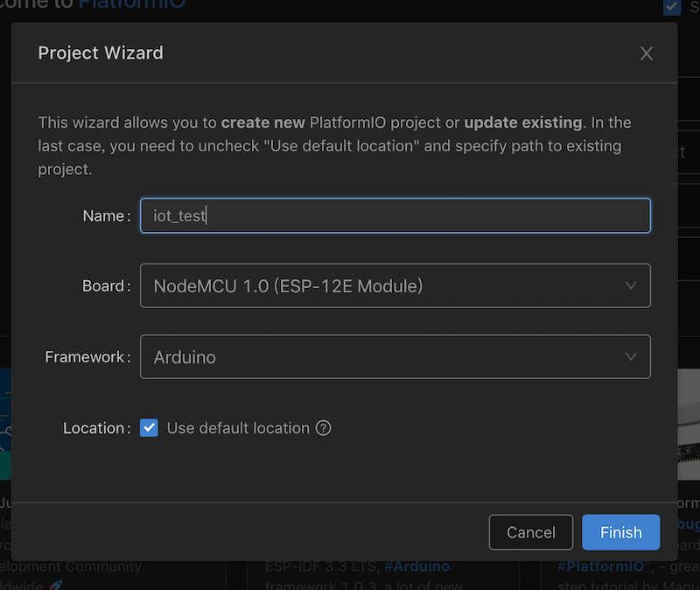Click the 'Location:' field label
The image size is (700, 590).
96,428
